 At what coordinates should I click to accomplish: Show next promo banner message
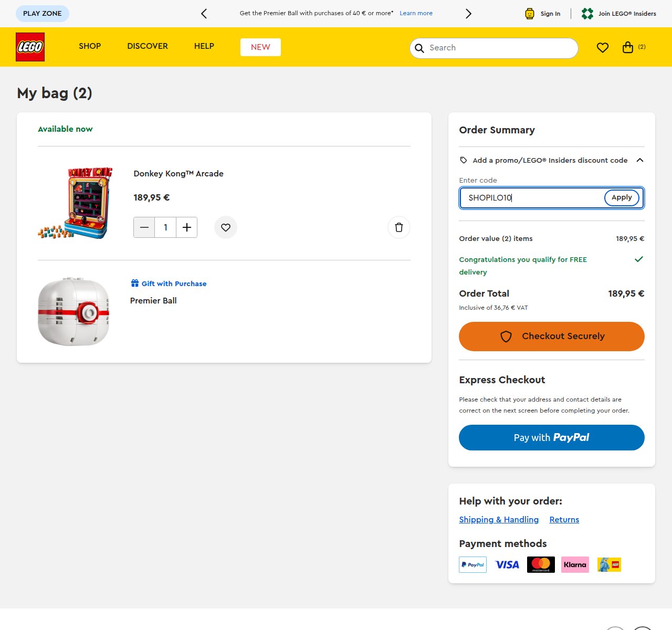[x=468, y=14]
